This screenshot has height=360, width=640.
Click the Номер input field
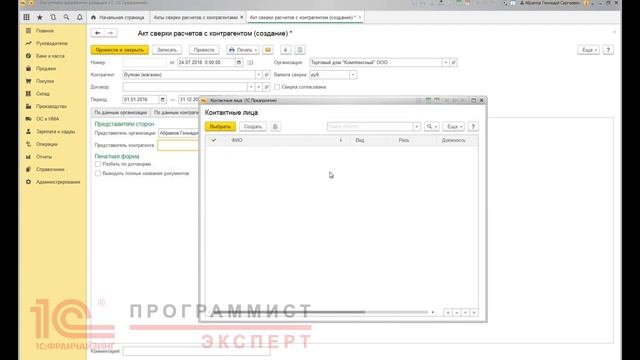[x=144, y=62]
